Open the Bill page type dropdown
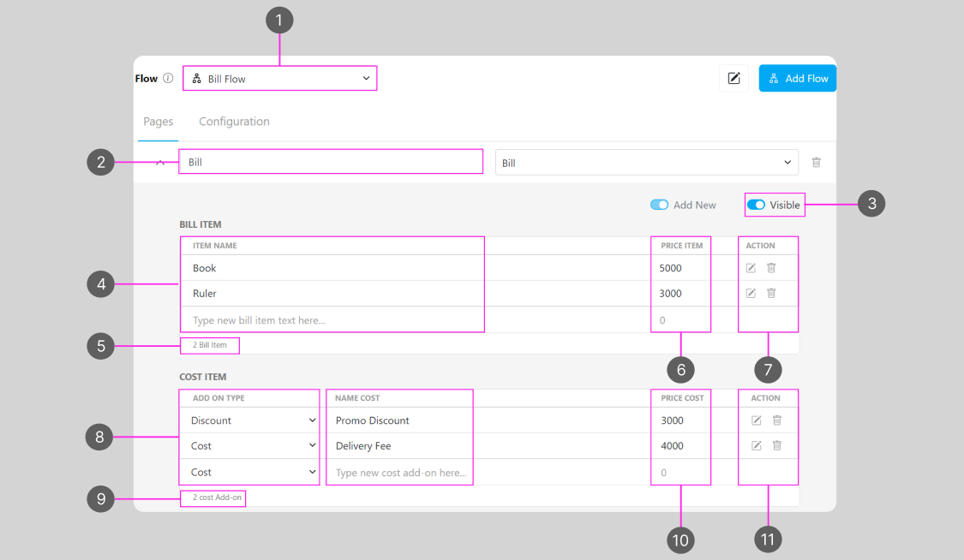The height and width of the screenshot is (560, 964). [646, 163]
